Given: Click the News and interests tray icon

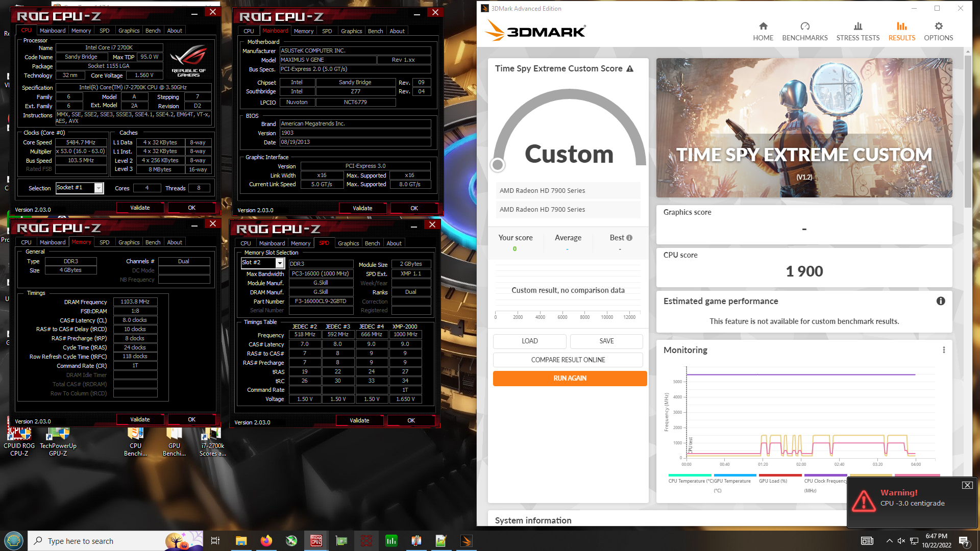Looking at the screenshot, I should [x=867, y=541].
